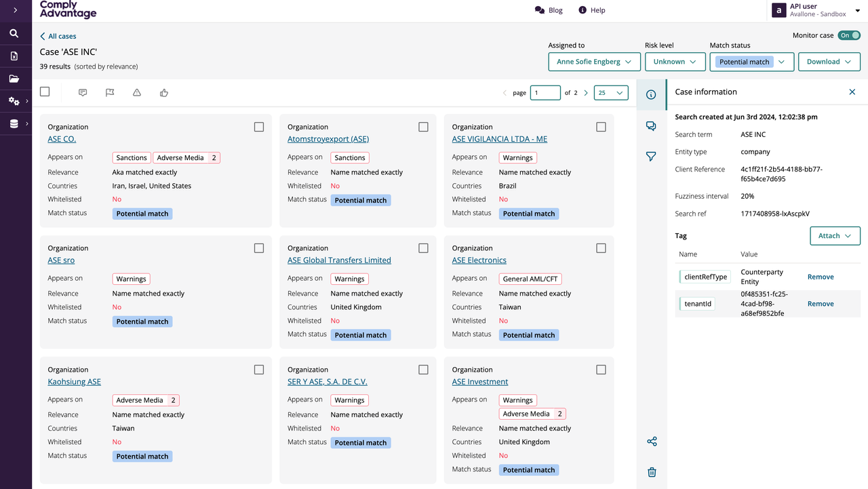This screenshot has height=489, width=868.
Task: Click the page number input field
Action: click(x=545, y=93)
